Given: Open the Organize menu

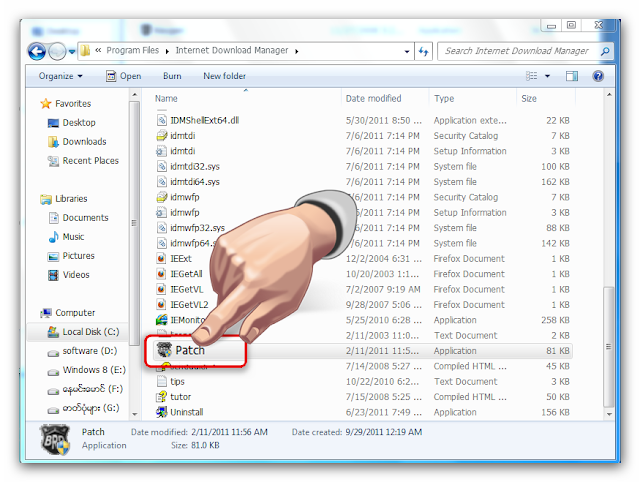Looking at the screenshot, I should [60, 76].
